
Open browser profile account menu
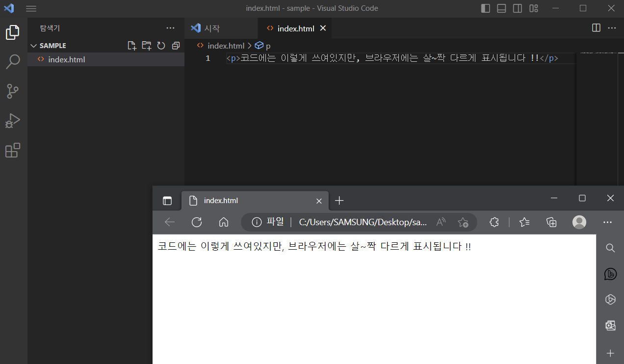579,222
